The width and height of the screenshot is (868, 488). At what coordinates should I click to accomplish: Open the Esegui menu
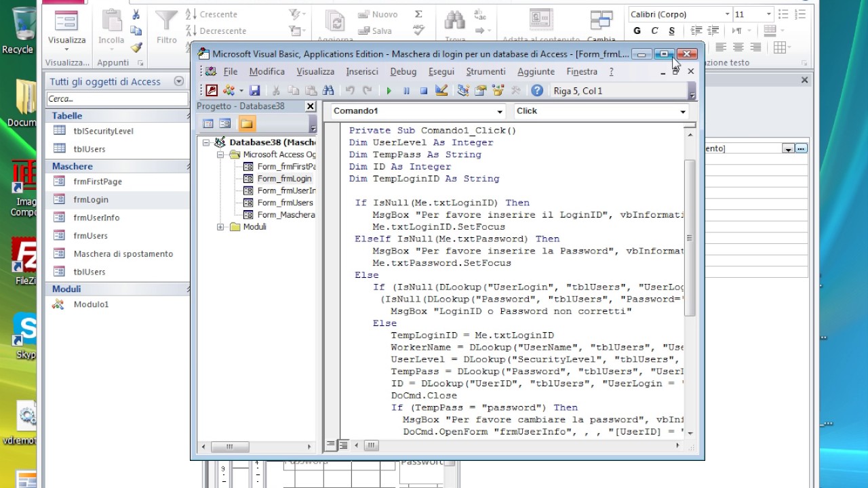click(x=441, y=71)
